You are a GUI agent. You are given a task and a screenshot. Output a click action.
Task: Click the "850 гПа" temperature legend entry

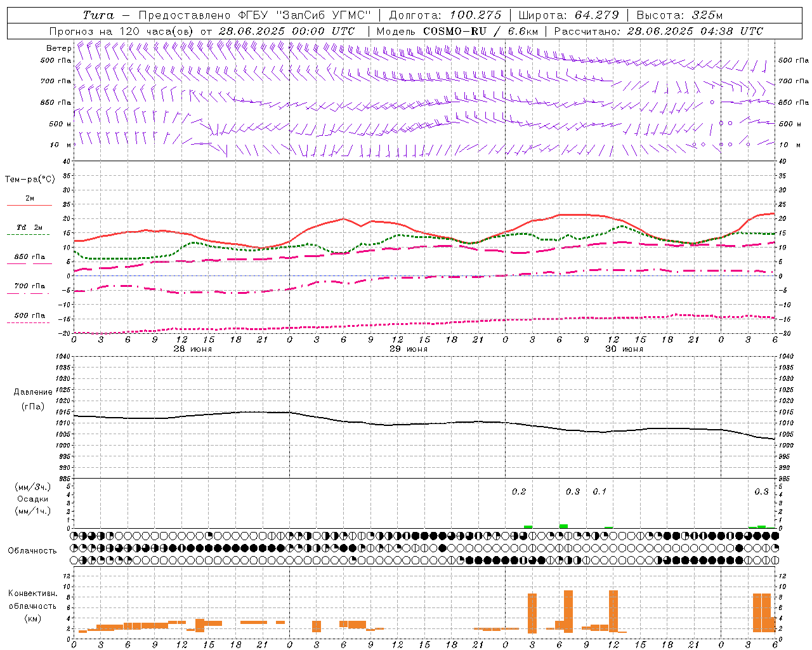tap(30, 257)
